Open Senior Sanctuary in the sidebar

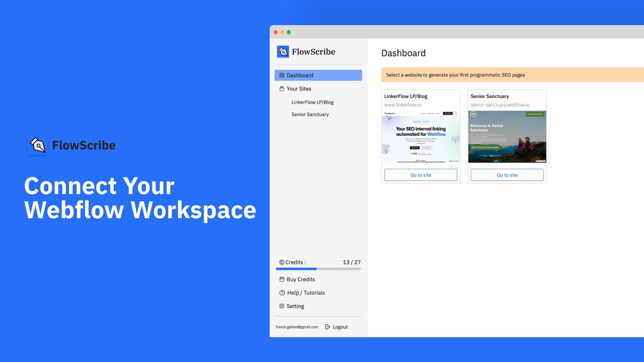[x=310, y=115]
